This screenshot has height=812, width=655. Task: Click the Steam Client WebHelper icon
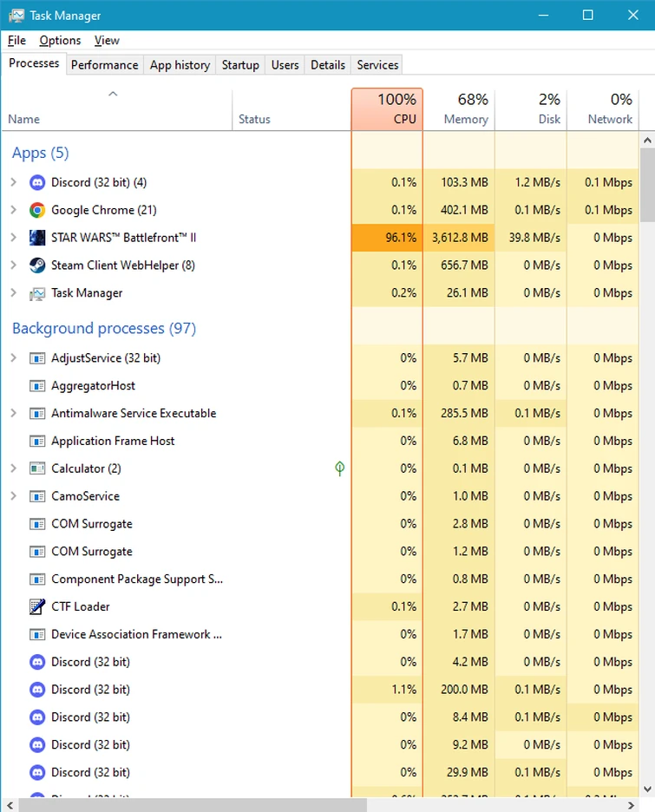(36, 265)
